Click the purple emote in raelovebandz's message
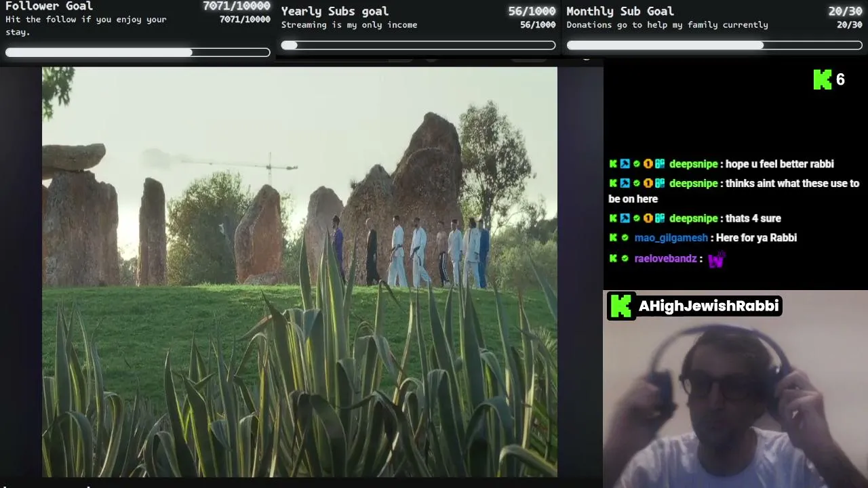The height and width of the screenshot is (488, 868). [716, 260]
